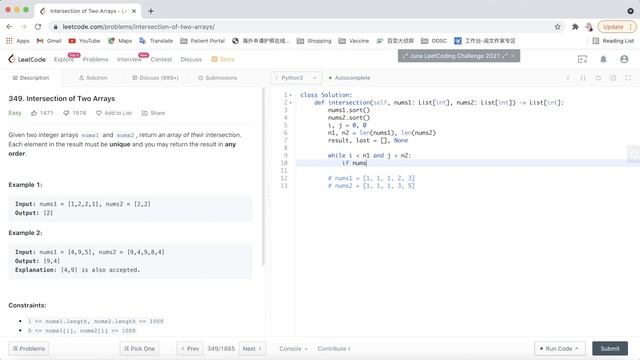Click the description panel scrollbar
The height and width of the screenshot is (360, 640).
pos(264,177)
